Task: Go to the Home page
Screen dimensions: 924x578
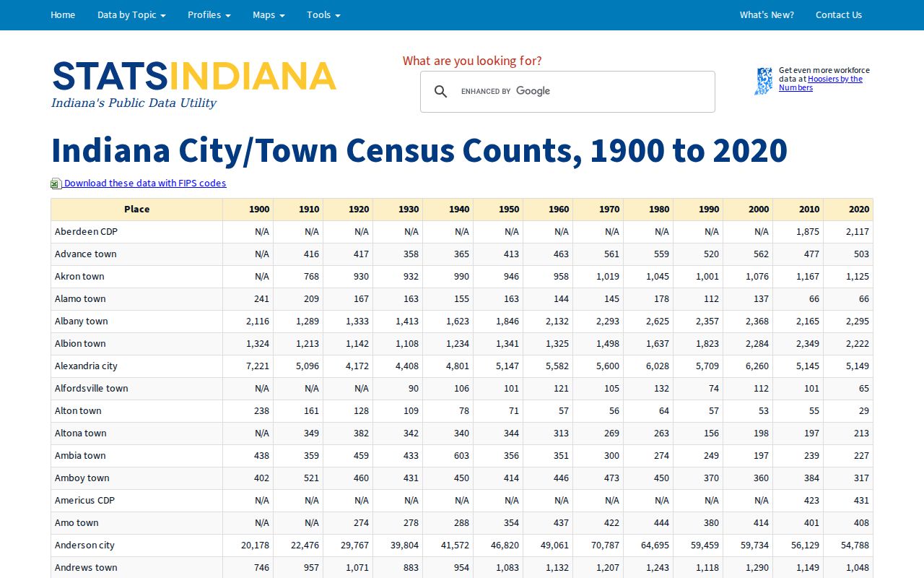Action: click(x=63, y=14)
